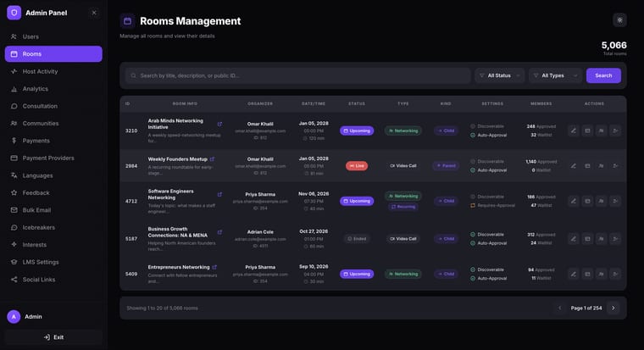Click the Payments dollar icon
The image size is (644, 350).
14,141
